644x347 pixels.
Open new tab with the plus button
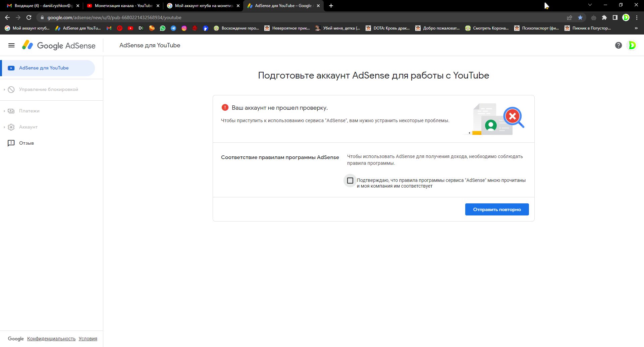coord(331,6)
